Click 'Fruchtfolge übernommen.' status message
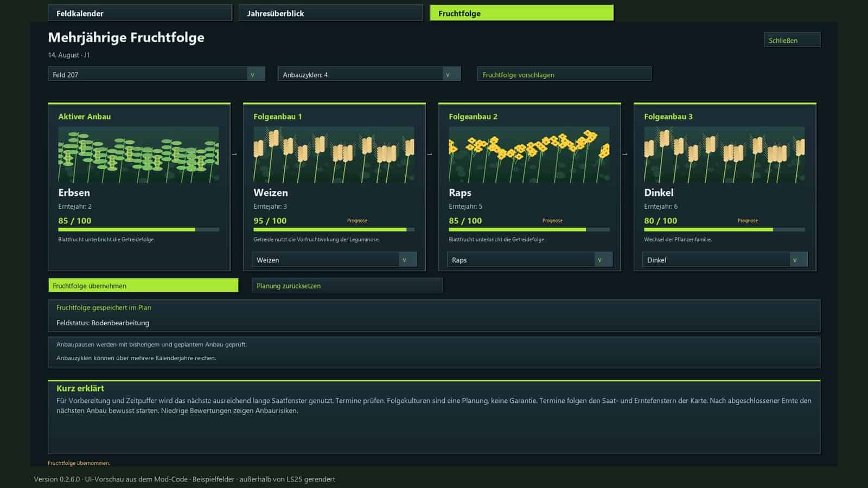868x488 pixels. [79, 463]
